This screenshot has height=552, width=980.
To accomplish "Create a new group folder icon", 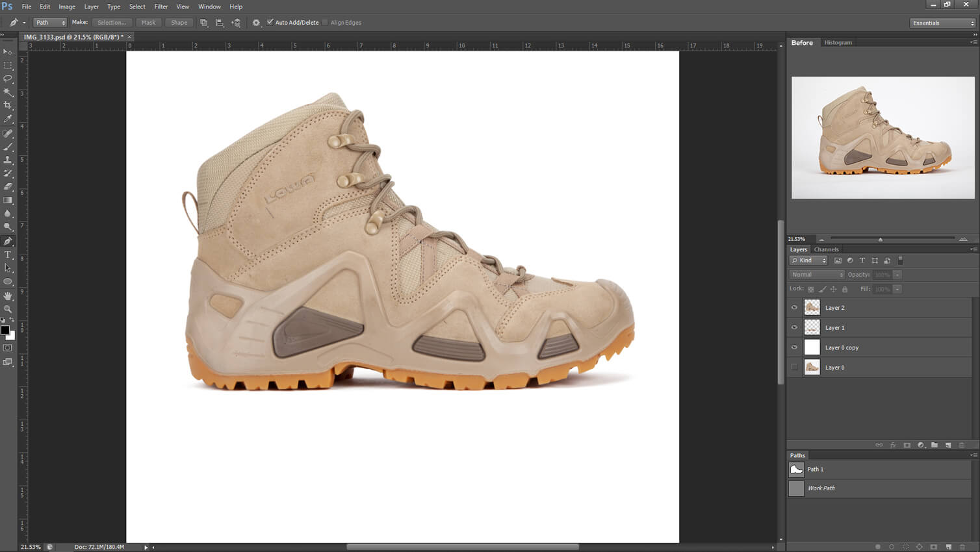I will (x=935, y=445).
